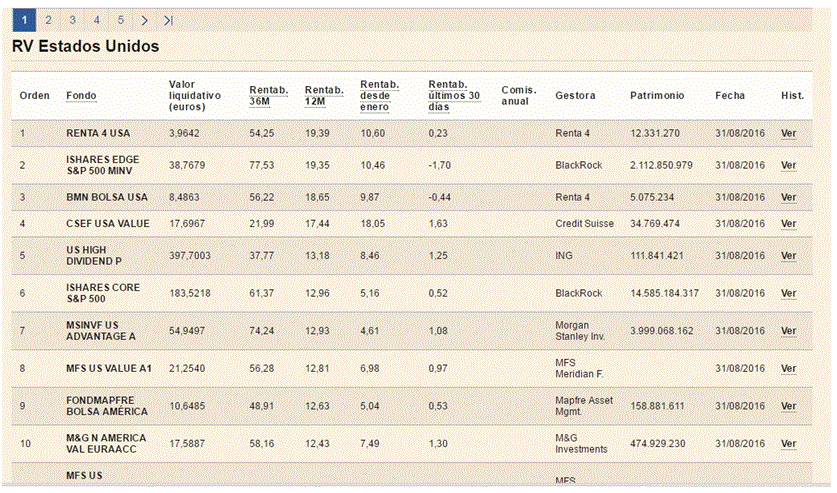Open Ver history for ISHARES EDGE S&P 500 MINV

788,165
